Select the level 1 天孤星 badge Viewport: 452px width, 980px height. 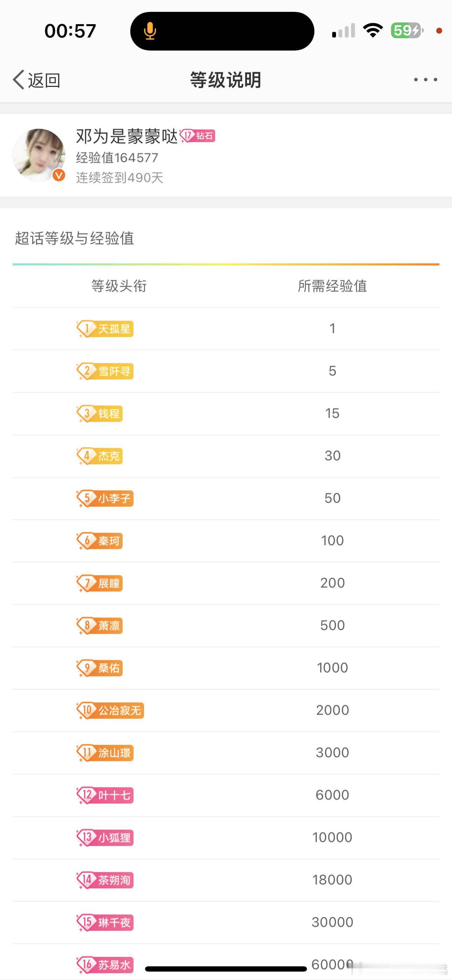(x=105, y=329)
